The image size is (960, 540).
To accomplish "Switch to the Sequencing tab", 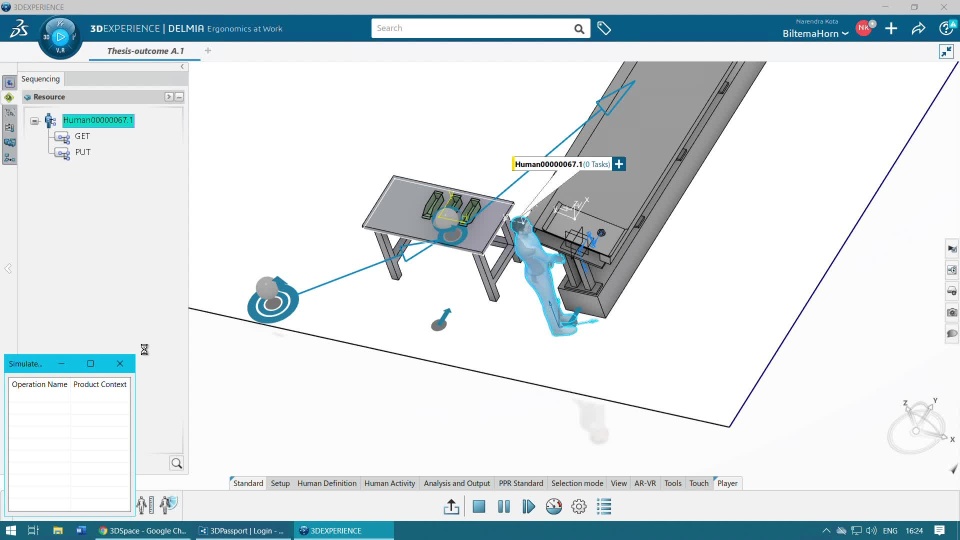I will 40,79.
